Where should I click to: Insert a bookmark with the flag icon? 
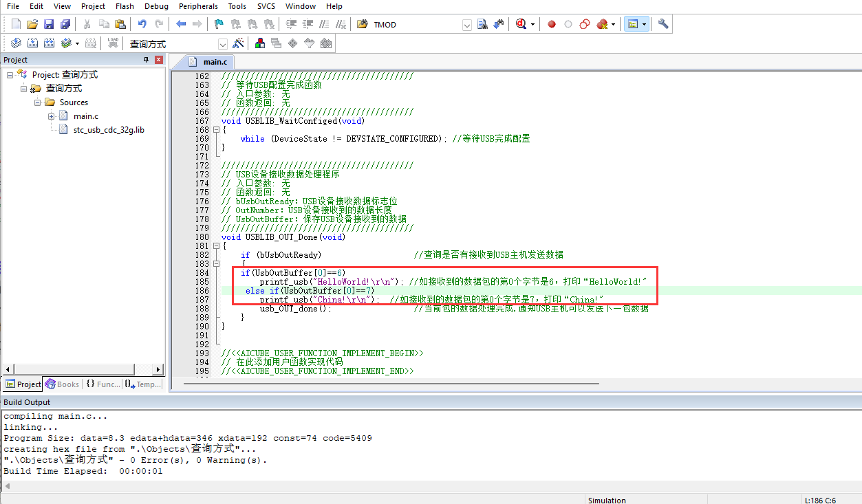point(219,24)
